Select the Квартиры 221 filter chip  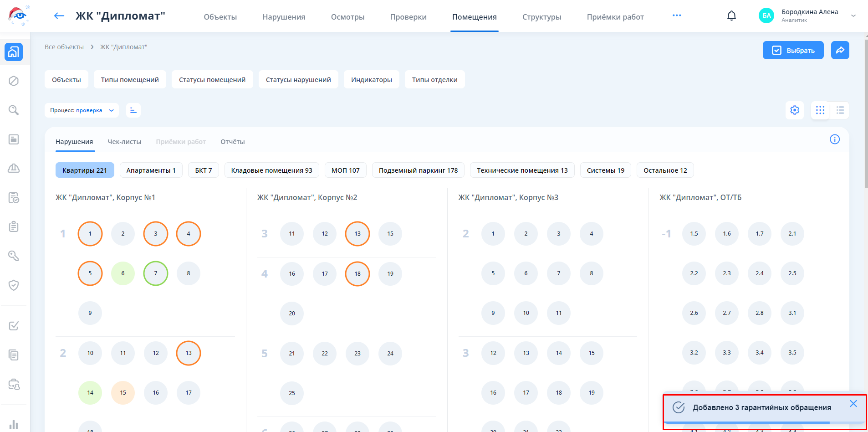click(85, 170)
